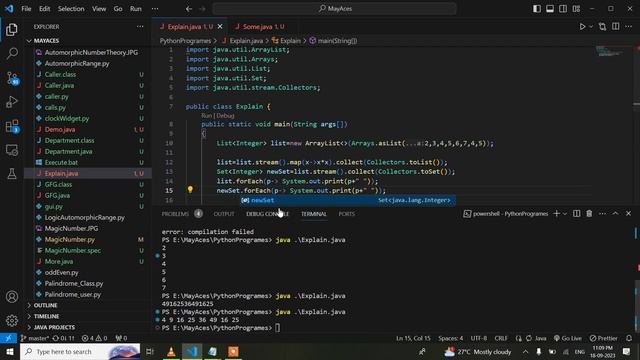
Task: Open the File menu
Action: [x=26, y=9]
